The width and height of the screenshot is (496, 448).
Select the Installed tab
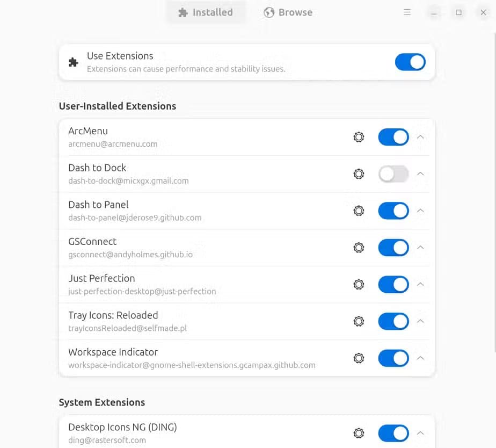pyautogui.click(x=206, y=12)
